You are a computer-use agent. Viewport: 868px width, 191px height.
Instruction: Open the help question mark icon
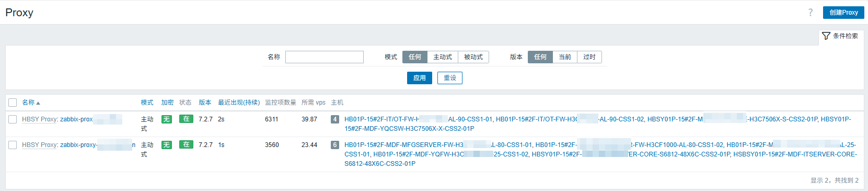tap(811, 13)
